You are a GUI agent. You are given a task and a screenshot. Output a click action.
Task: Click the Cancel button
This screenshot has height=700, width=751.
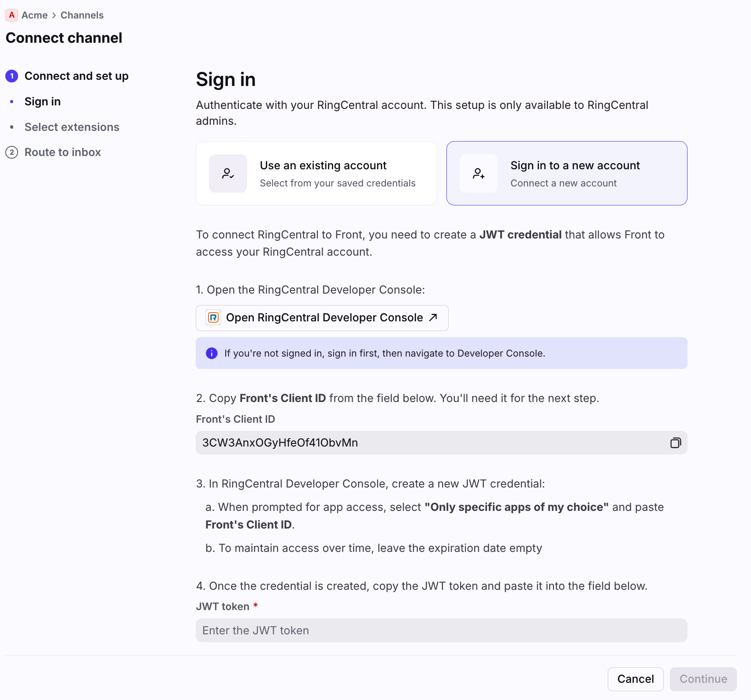click(636, 679)
